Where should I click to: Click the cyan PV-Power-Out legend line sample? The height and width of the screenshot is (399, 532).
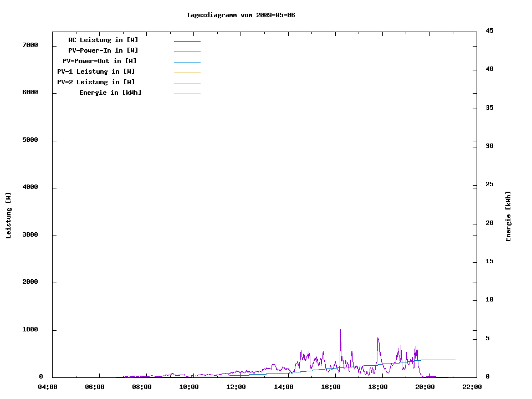(x=187, y=62)
